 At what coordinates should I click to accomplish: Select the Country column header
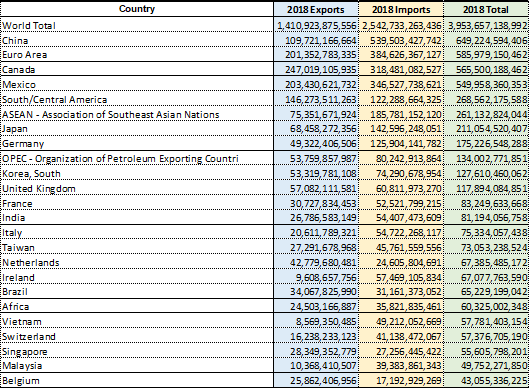pyautogui.click(x=137, y=9)
